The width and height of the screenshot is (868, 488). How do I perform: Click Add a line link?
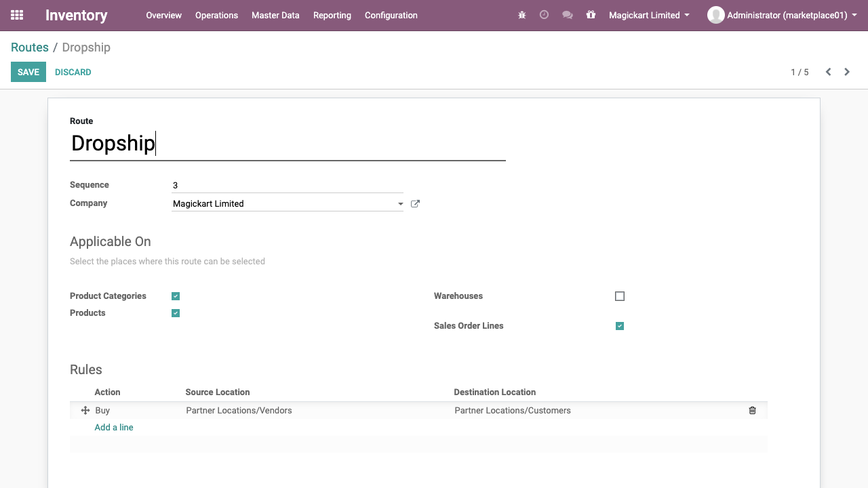[114, 428]
